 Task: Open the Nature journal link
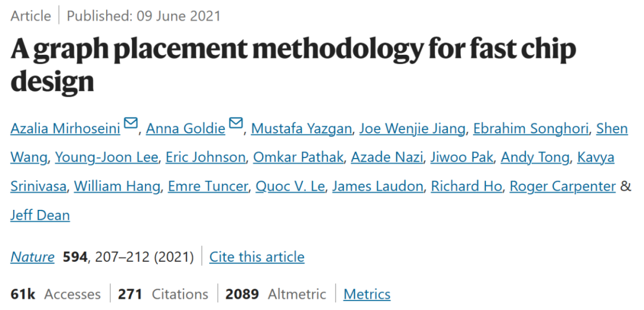click(x=32, y=257)
